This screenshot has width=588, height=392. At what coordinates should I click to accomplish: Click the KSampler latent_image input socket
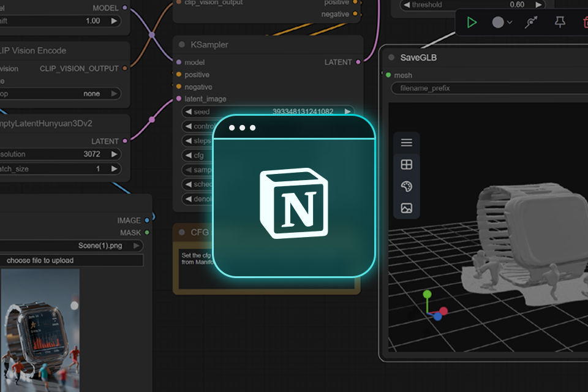click(179, 99)
